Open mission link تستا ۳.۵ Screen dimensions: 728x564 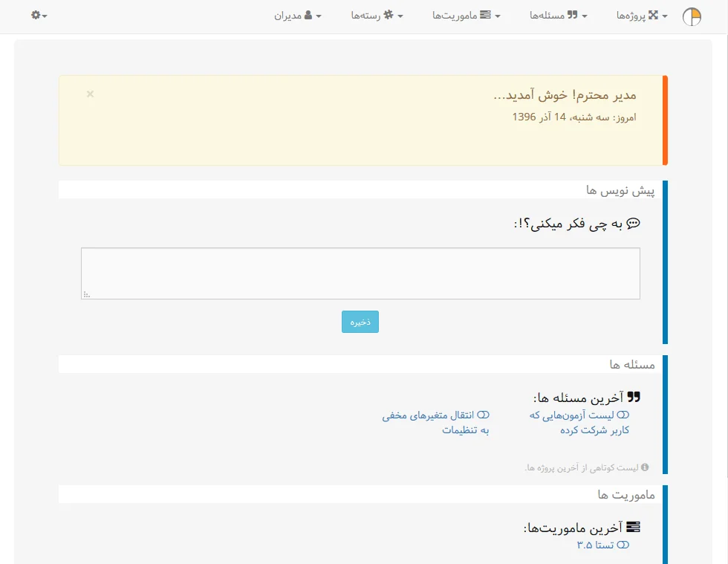point(602,545)
